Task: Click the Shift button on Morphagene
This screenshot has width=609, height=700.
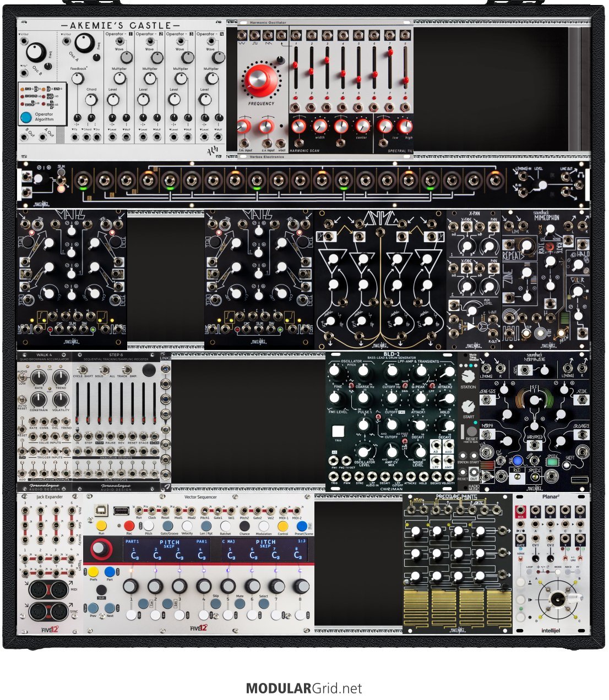Action: [567, 465]
